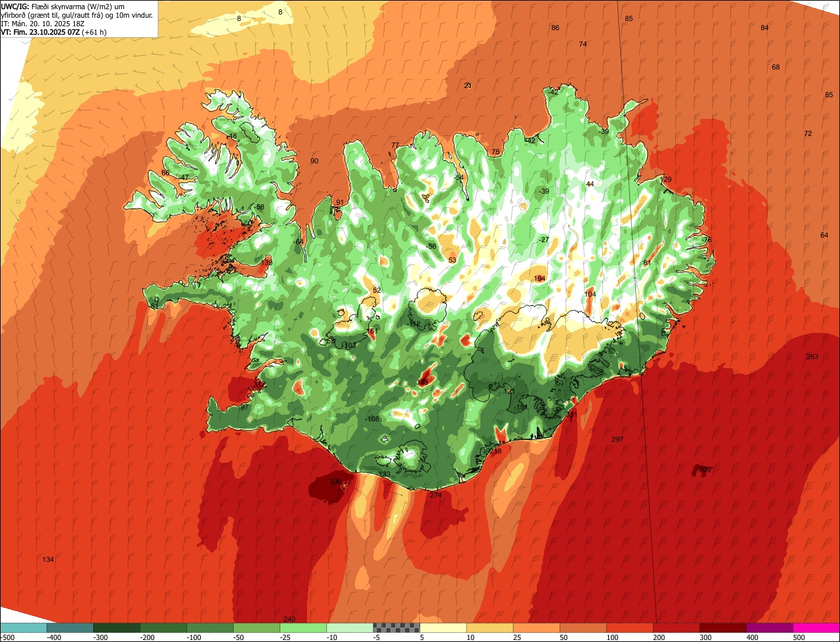This screenshot has height=642, width=840.
Task: Click the 274 value off the south coast
Action: tap(436, 495)
